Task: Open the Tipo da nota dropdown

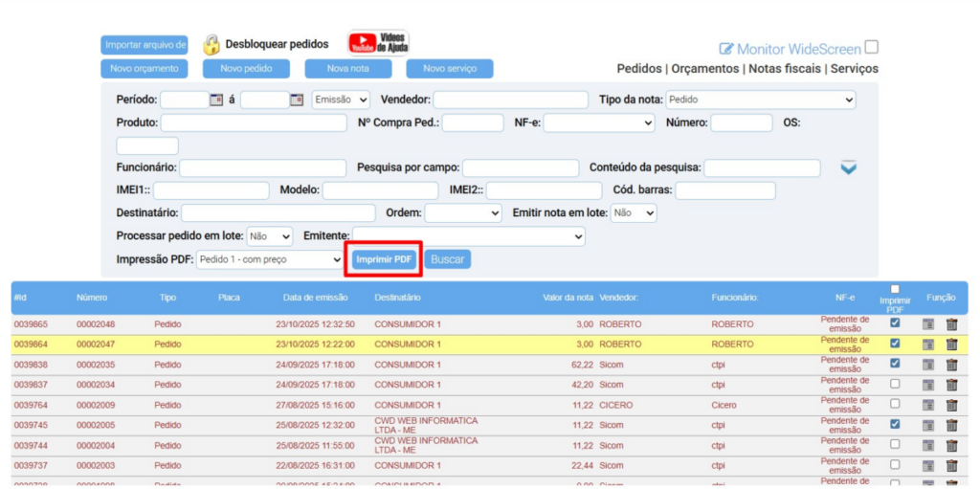Action: pos(761,100)
